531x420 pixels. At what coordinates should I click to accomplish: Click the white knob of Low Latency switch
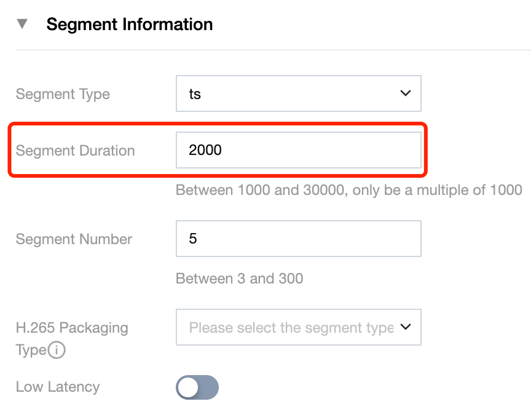pos(188,387)
